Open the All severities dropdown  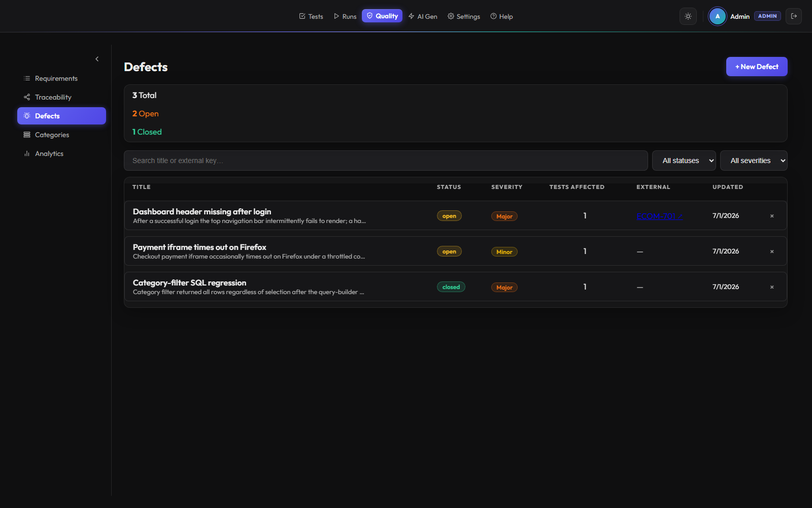click(x=754, y=161)
